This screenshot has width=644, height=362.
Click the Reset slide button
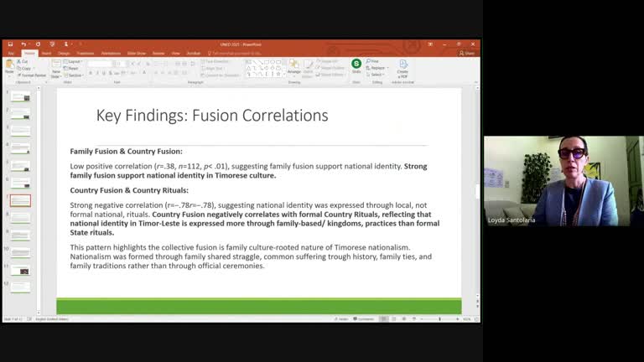tap(73, 68)
